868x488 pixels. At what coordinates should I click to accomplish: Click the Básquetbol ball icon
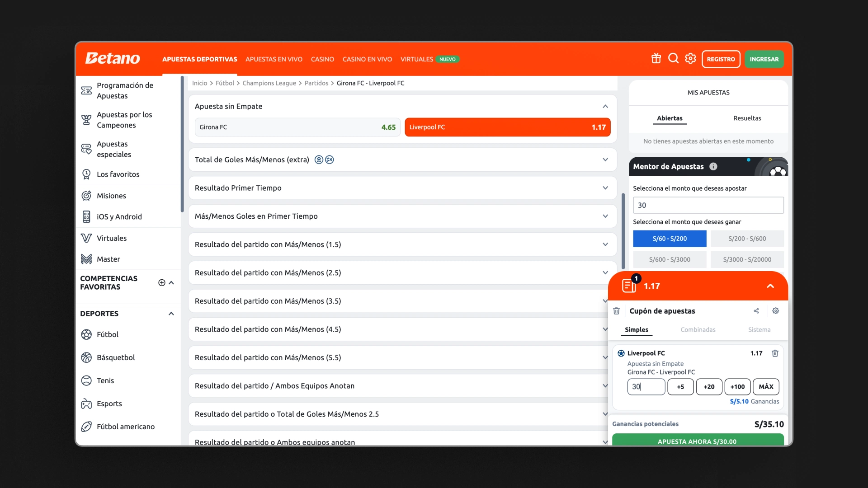(x=86, y=357)
